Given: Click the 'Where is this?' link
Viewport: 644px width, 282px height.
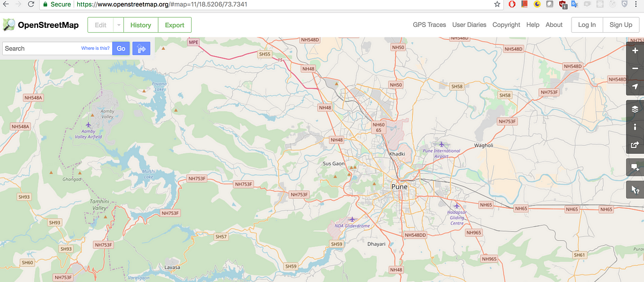Looking at the screenshot, I should 96,48.
